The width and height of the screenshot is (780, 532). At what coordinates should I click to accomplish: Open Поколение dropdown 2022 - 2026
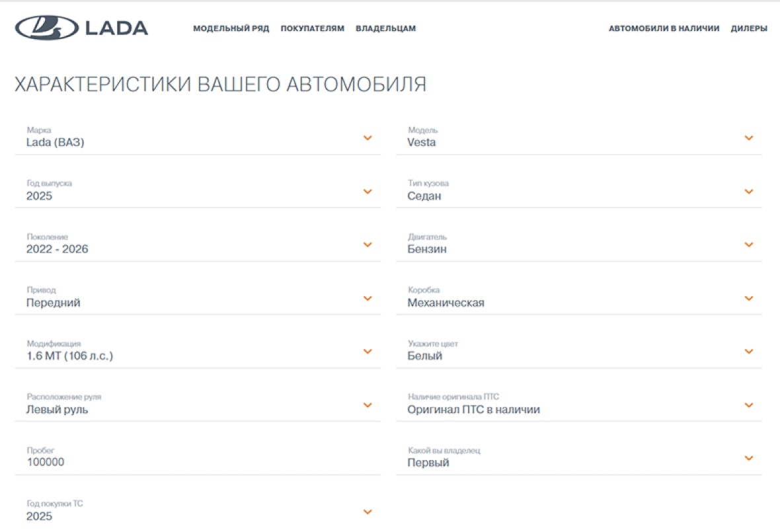pyautogui.click(x=198, y=245)
